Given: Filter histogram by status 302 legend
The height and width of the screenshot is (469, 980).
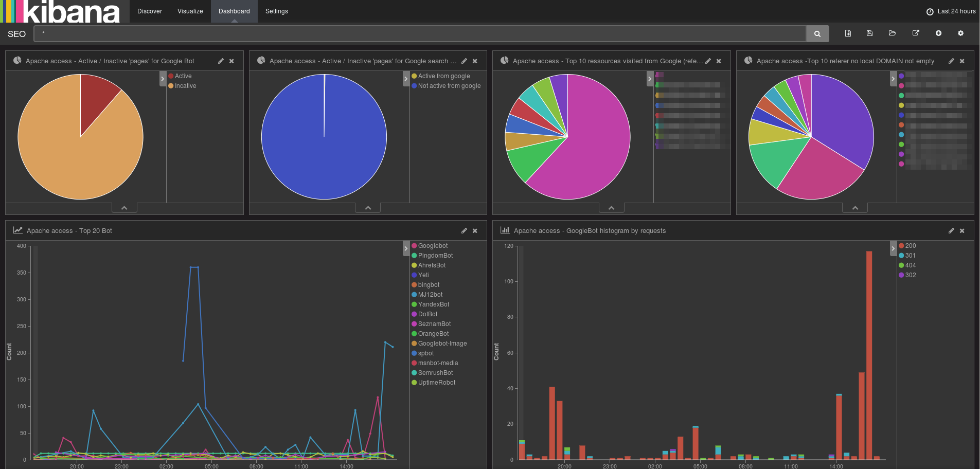Looking at the screenshot, I should [907, 275].
